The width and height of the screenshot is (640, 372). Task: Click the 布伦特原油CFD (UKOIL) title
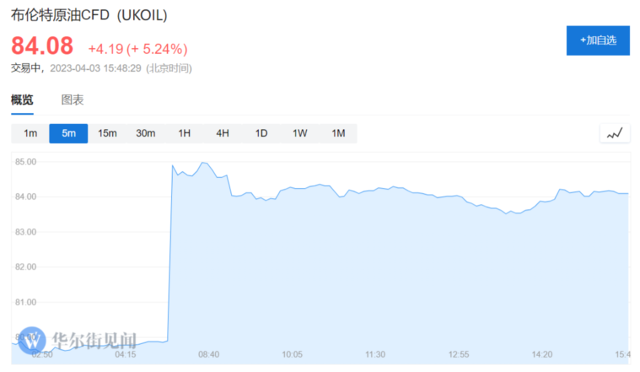(x=89, y=15)
